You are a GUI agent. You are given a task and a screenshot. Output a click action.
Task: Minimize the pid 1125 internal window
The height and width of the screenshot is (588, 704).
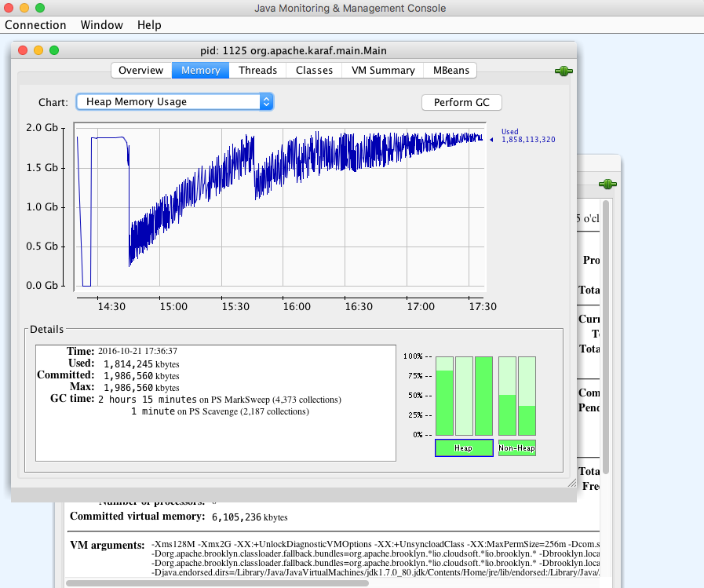(38, 50)
